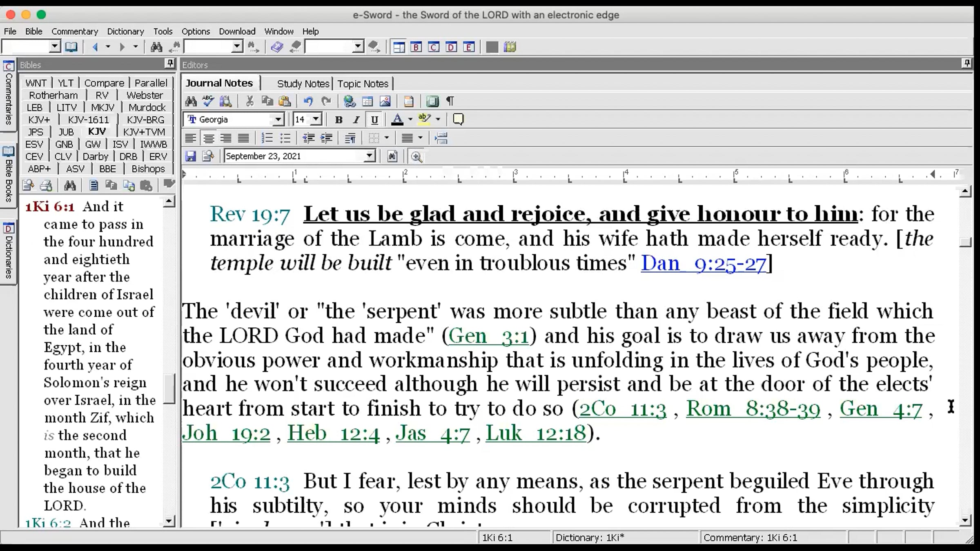Save notes with the floppy disk icon

(x=190, y=156)
